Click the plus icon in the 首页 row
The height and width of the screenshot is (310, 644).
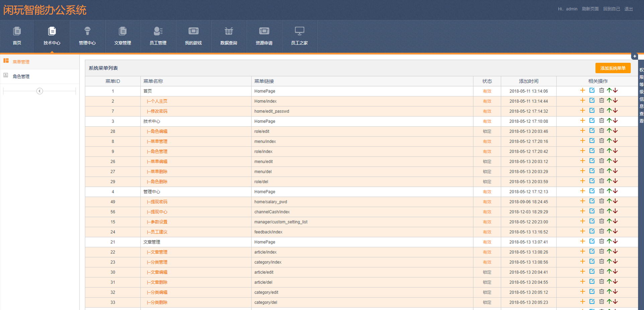(582, 91)
